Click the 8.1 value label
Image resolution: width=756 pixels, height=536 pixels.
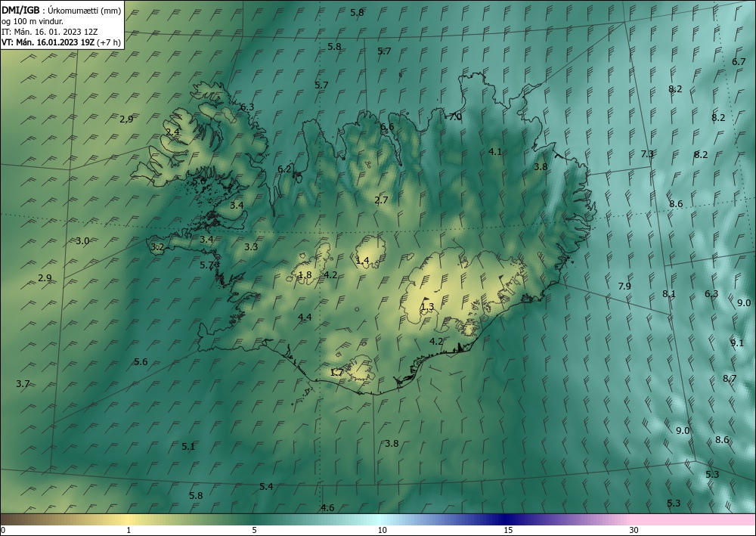[669, 293]
